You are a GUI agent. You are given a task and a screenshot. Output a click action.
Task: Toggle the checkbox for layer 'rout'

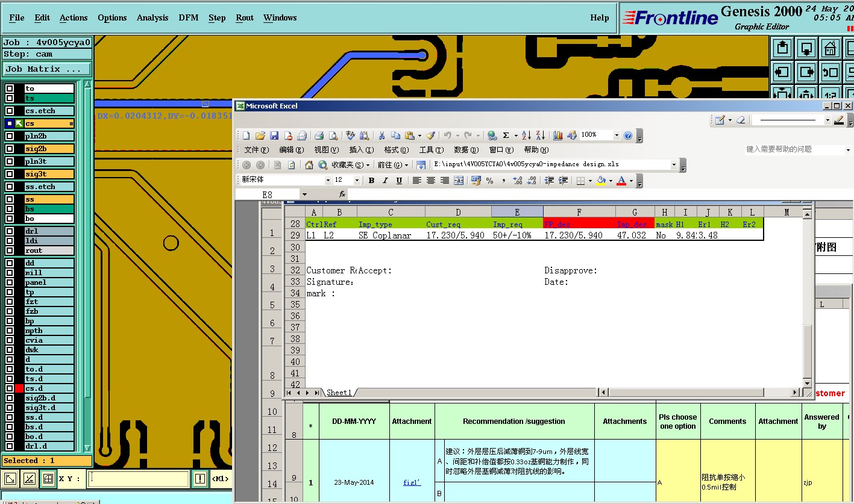10,250
